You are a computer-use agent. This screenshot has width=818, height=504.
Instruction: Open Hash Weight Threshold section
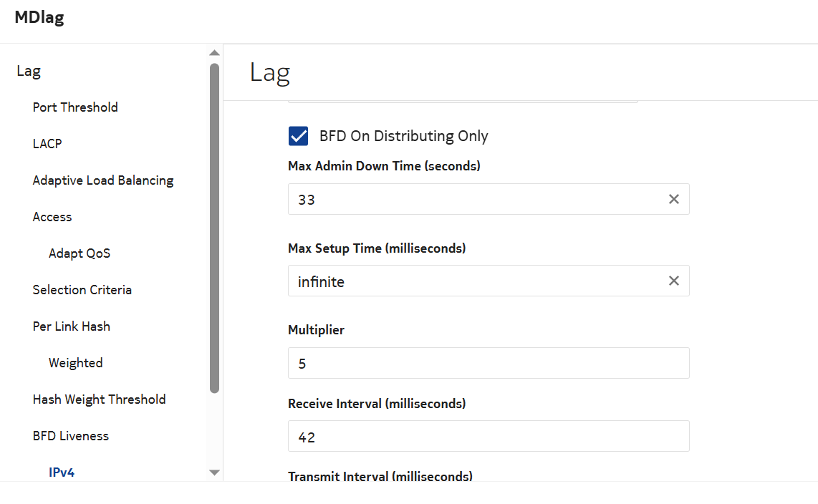99,399
